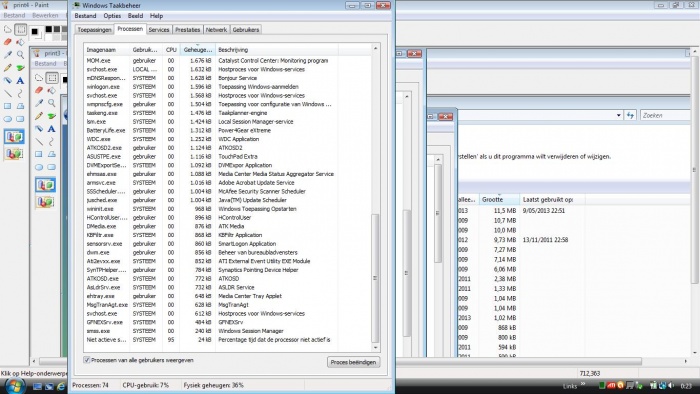Open Opties menu in Taakbeheer

click(112, 16)
